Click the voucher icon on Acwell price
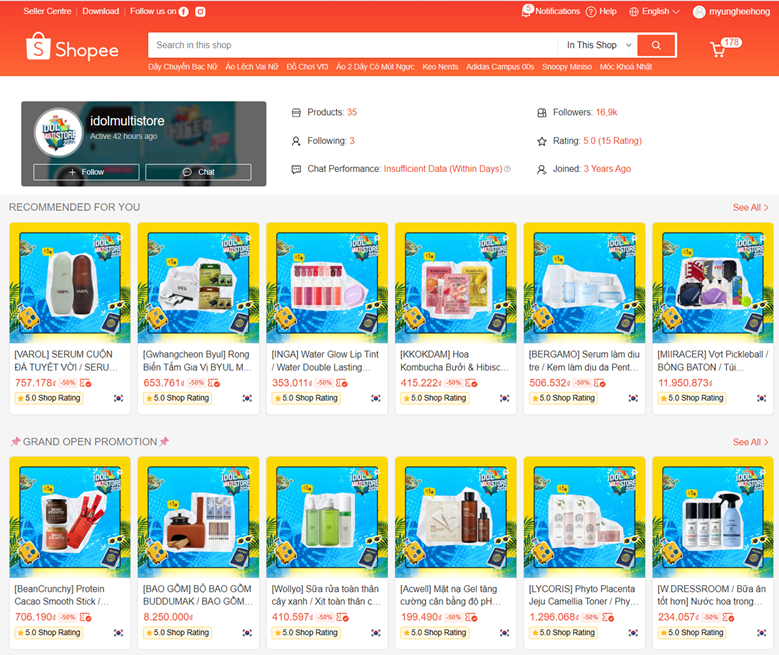Screen dimensions: 779x655 click(x=471, y=618)
